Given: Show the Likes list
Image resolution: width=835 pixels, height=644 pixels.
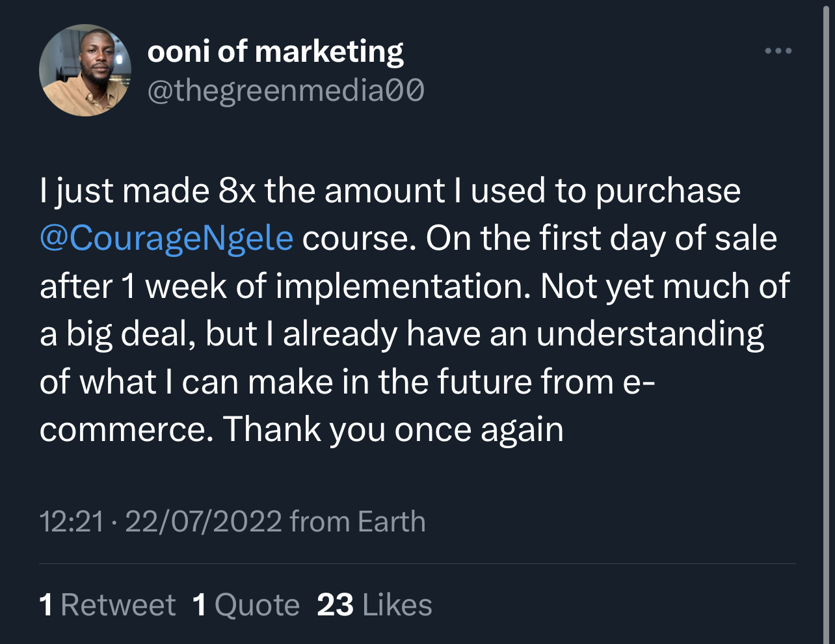Looking at the screenshot, I should pos(397,605).
